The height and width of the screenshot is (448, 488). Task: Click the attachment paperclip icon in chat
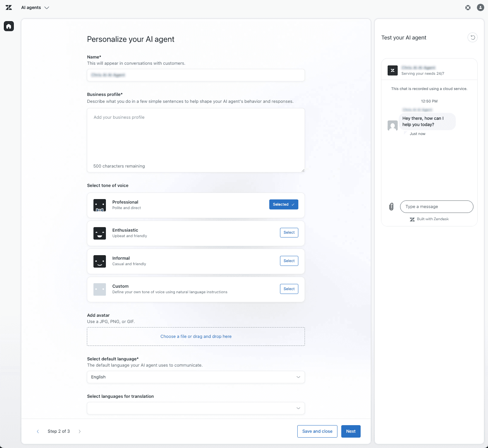click(x=391, y=207)
